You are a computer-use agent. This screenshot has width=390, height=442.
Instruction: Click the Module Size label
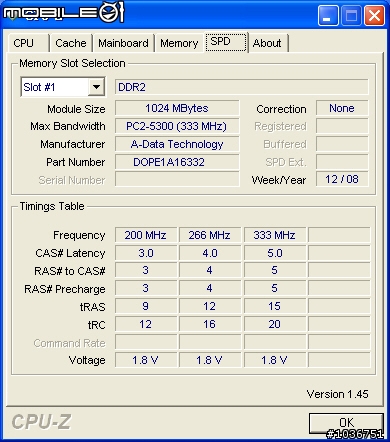pyautogui.click(x=76, y=109)
